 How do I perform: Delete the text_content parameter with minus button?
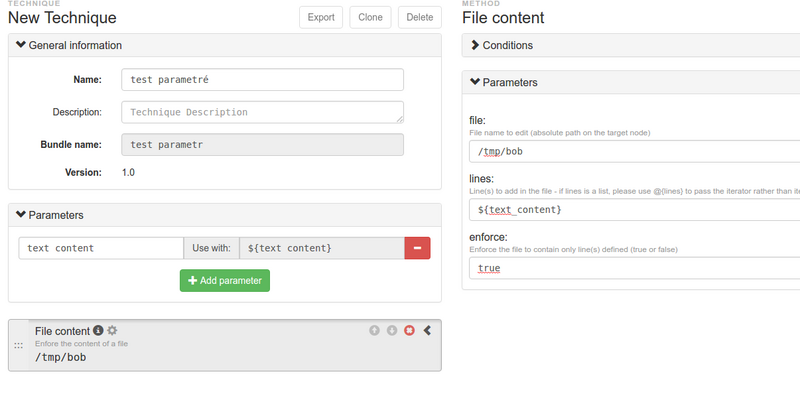417,248
